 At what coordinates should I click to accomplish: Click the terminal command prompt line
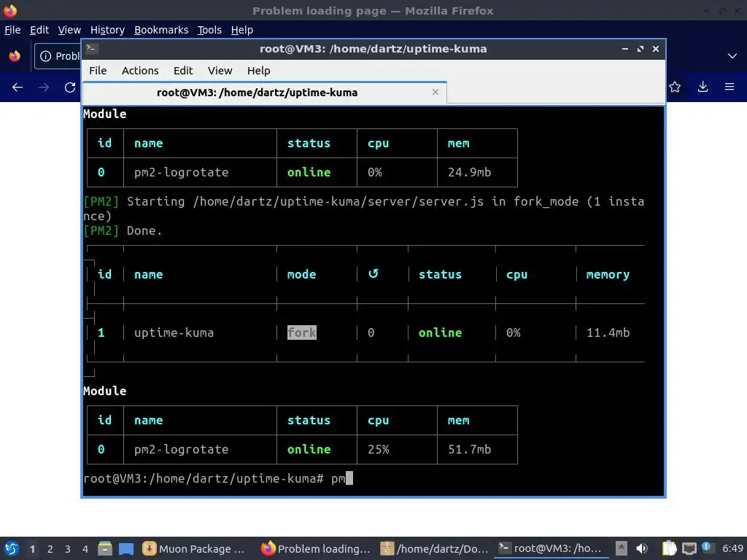click(x=218, y=478)
